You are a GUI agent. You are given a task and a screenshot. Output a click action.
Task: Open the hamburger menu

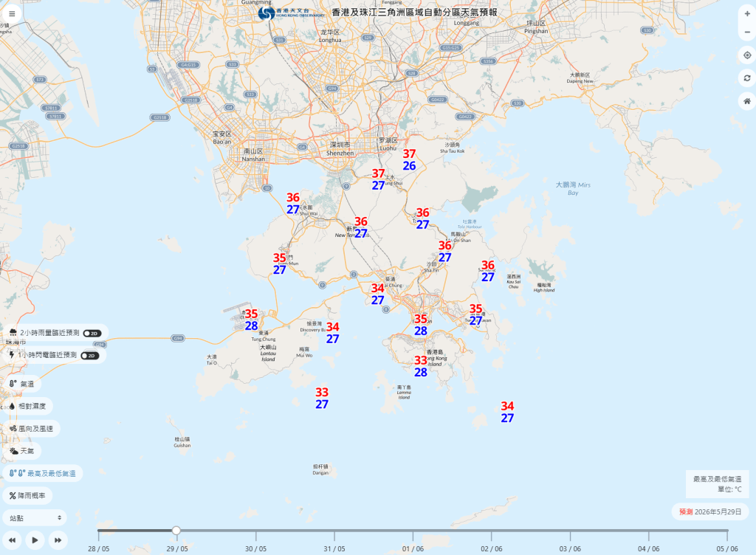click(12, 13)
